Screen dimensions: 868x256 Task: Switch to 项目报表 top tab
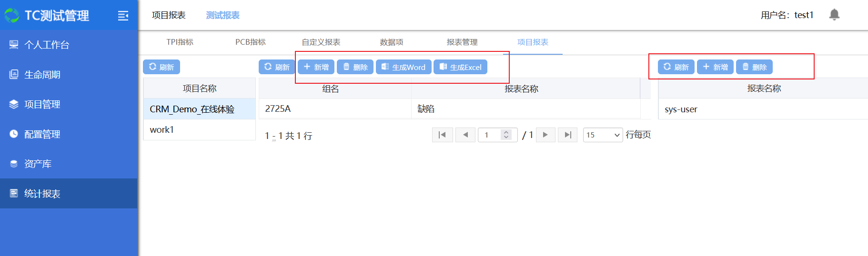click(169, 15)
